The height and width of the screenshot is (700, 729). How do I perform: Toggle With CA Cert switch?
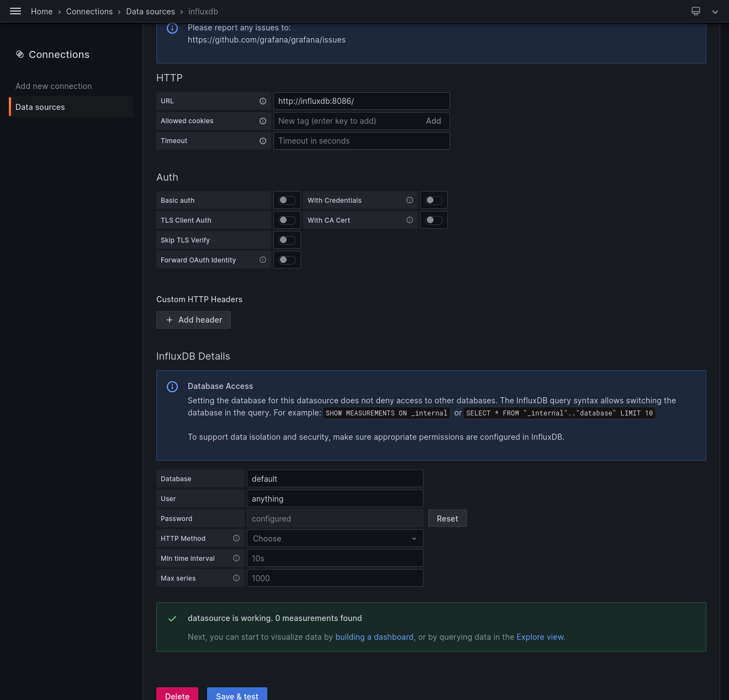point(434,220)
